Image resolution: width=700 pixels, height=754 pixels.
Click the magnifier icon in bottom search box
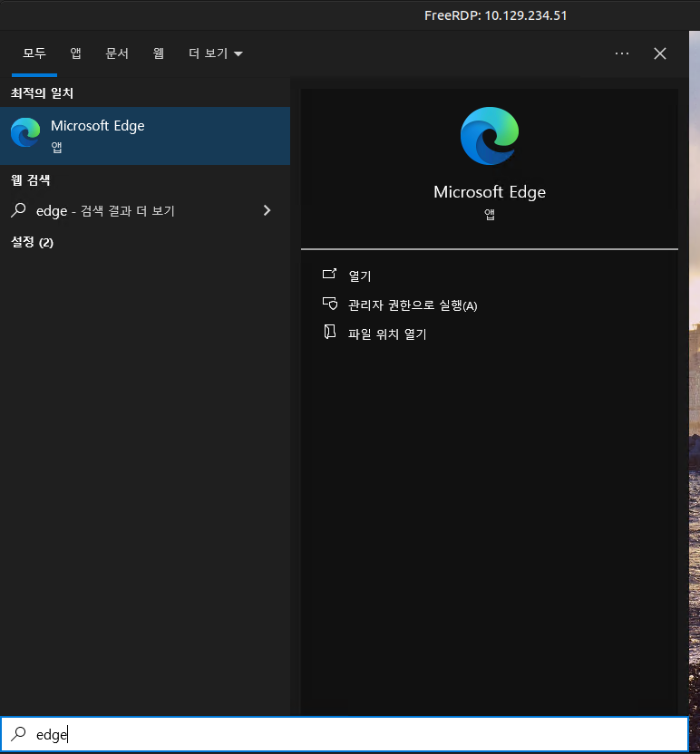[x=18, y=735]
